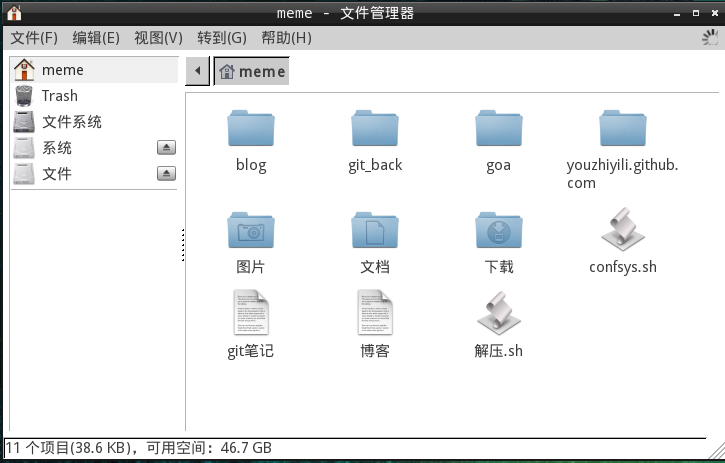Image resolution: width=725 pixels, height=463 pixels.
Task: Open the 文件(F) menu
Action: 34,38
